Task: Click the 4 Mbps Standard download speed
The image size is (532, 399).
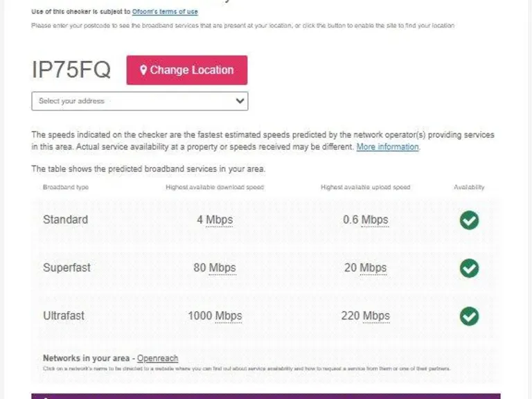Action: point(215,220)
